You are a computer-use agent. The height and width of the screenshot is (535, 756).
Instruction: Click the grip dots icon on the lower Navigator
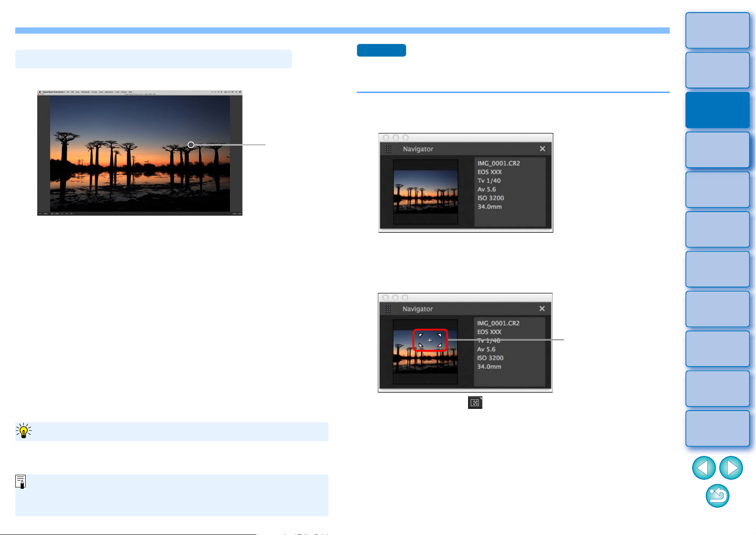(388, 309)
